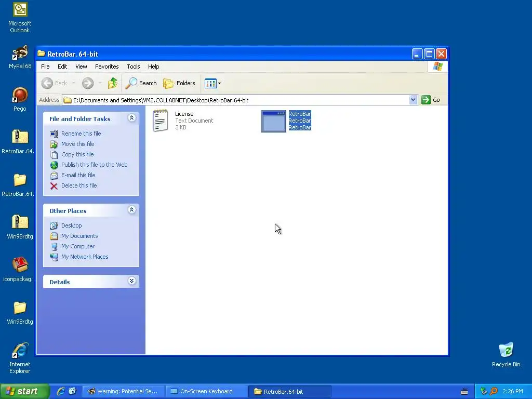The height and width of the screenshot is (399, 532).
Task: Click the highlighted RetroBar file name
Action: tap(300, 114)
